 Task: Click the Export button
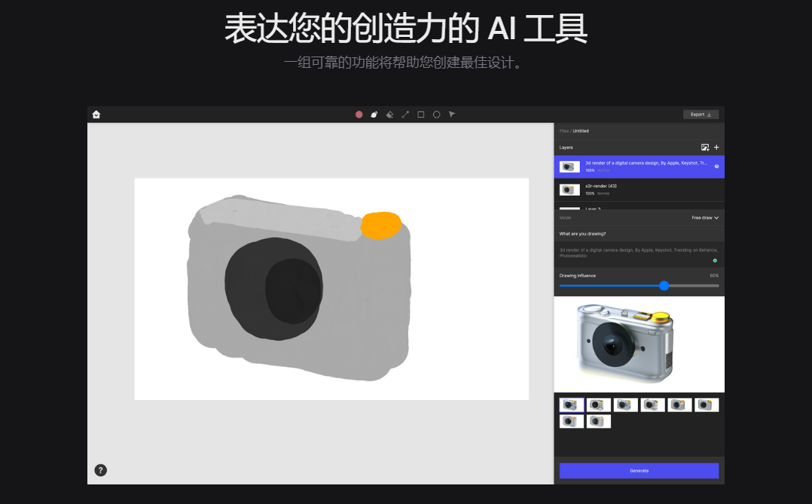[701, 115]
